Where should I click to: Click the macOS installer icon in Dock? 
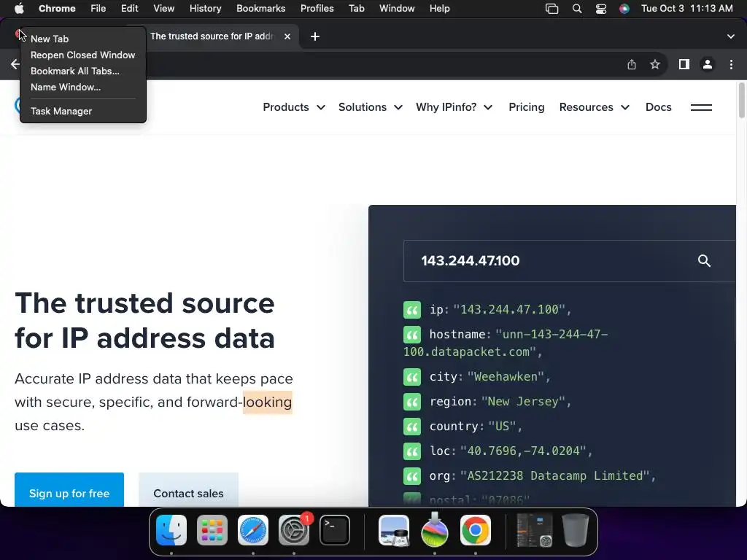(435, 530)
